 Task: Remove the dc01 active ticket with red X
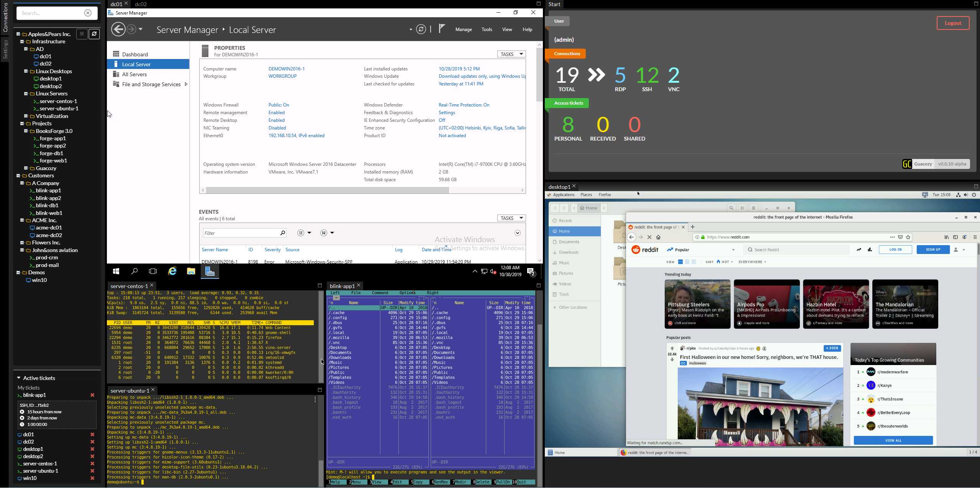[92, 435]
